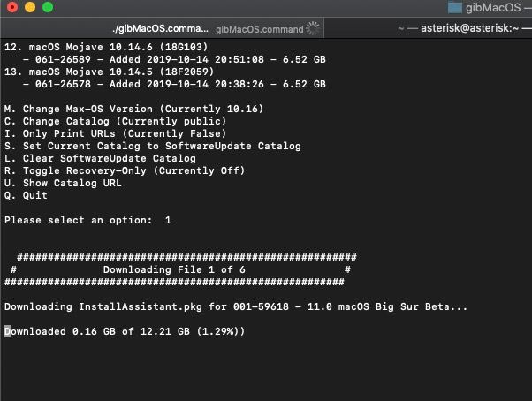The image size is (532, 401).
Task: Click the 'Q. Quit' option line
Action: pos(26,195)
